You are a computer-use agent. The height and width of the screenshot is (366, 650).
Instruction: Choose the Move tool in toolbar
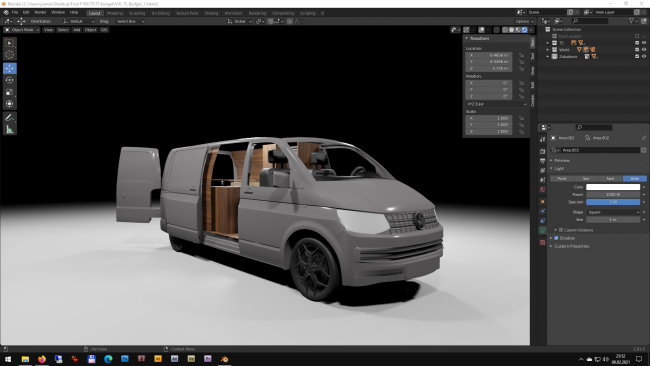(x=10, y=68)
